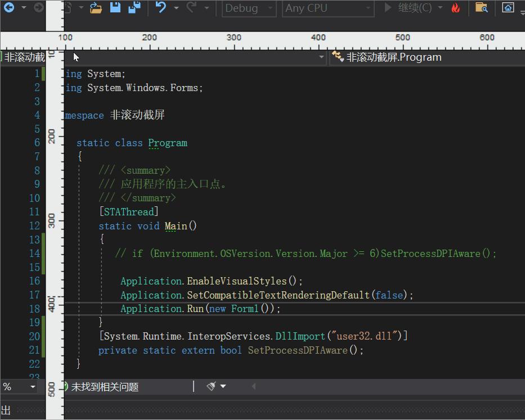
Task: Click the Redo icon
Action: (x=192, y=8)
